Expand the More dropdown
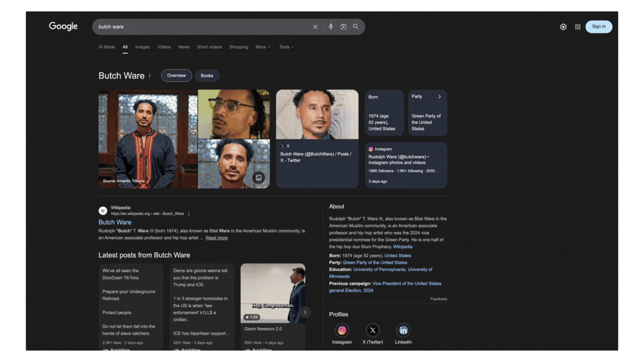The height and width of the screenshot is (362, 644). pyautogui.click(x=263, y=47)
